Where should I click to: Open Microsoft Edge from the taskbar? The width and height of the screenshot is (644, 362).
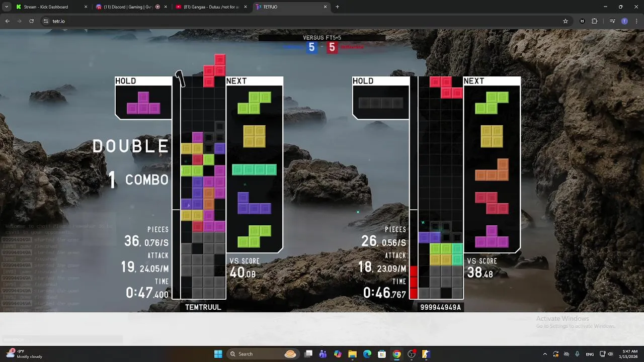point(367,354)
